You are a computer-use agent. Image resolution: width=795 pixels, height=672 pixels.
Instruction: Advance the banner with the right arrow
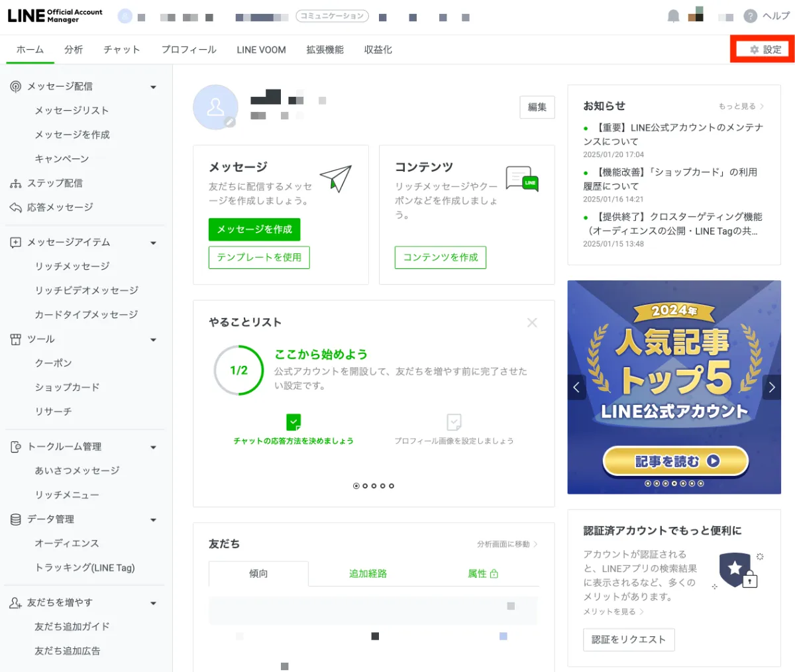771,386
